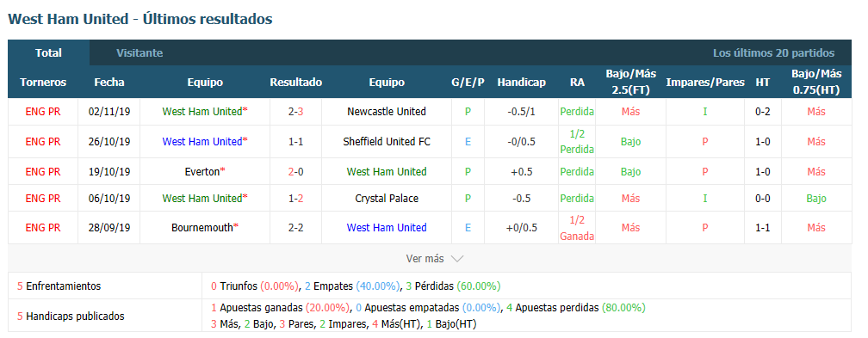The height and width of the screenshot is (338, 868).
Task: Expand the Ver más chevron
Action: 457,258
